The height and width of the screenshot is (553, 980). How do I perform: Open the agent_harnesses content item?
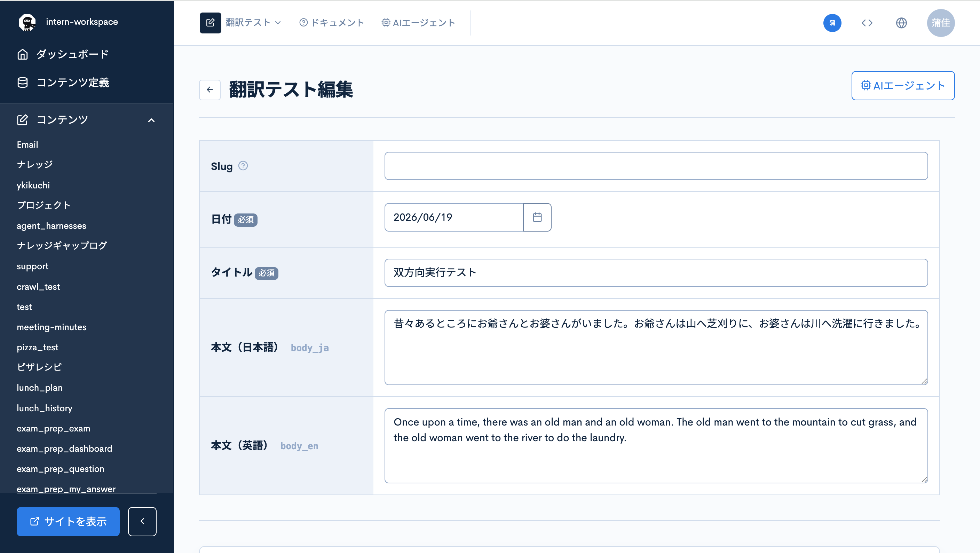(x=52, y=226)
